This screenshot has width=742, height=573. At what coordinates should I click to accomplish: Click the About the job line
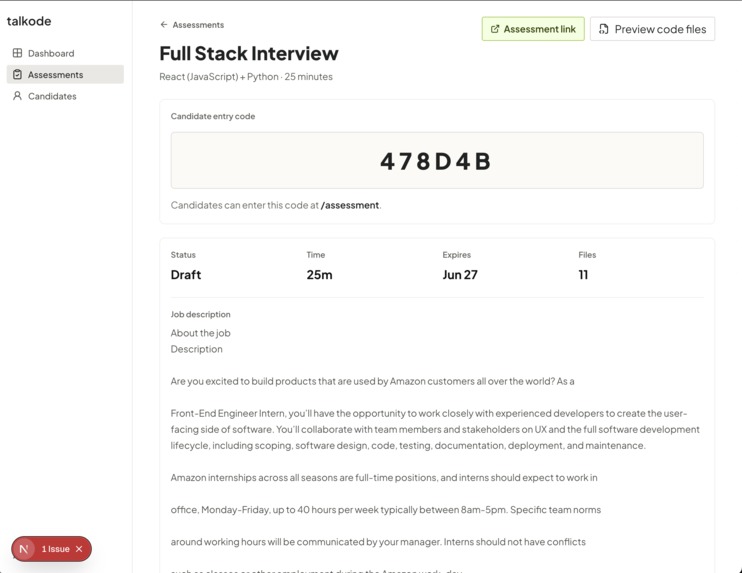[x=201, y=333]
